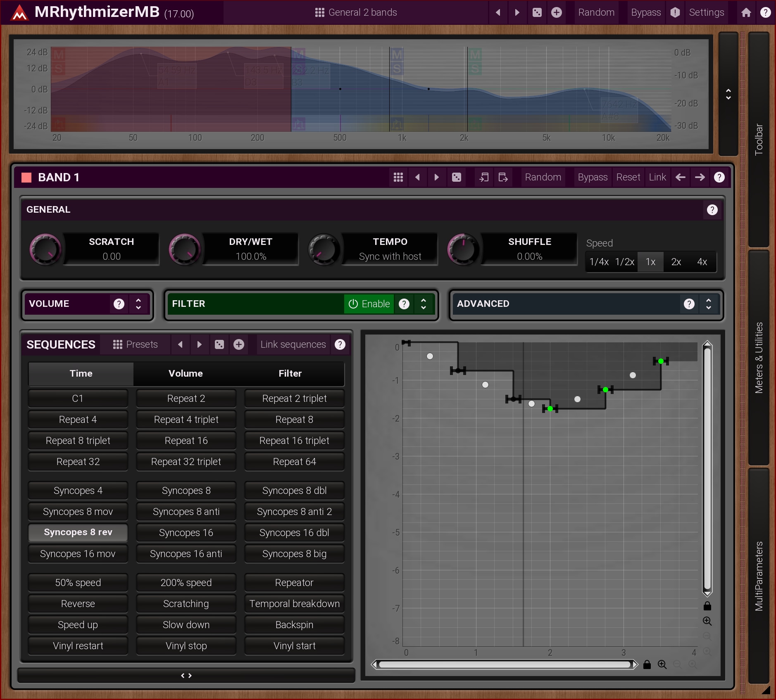
Task: Click the zoom-in magnifier below the graph
Action: click(662, 664)
